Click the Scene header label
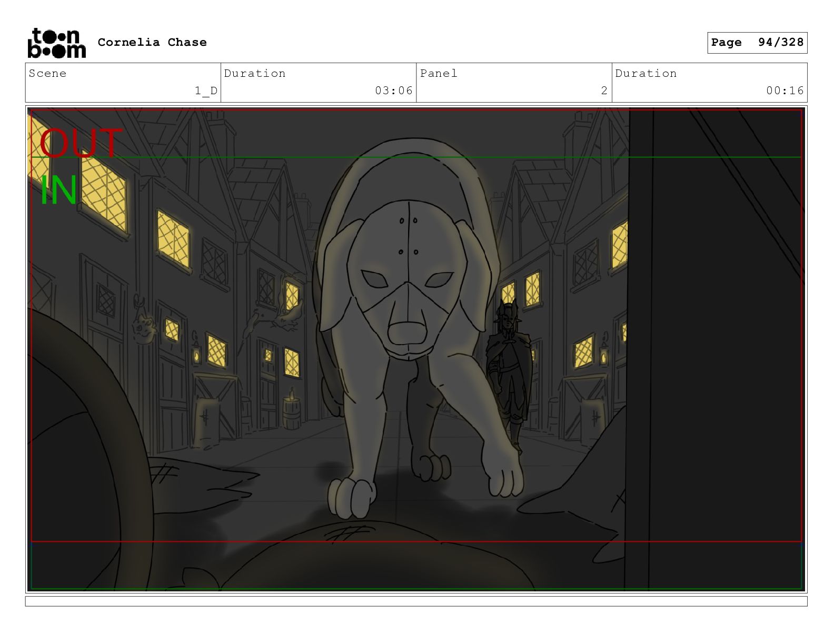 pyautogui.click(x=48, y=74)
